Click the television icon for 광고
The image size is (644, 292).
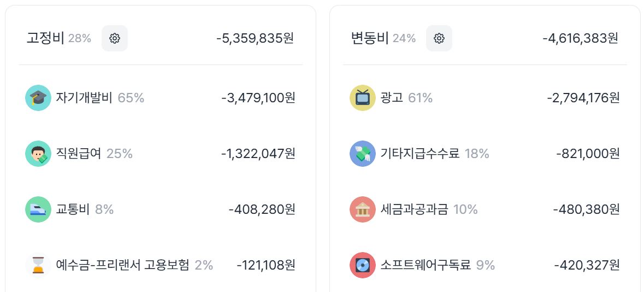pos(363,98)
